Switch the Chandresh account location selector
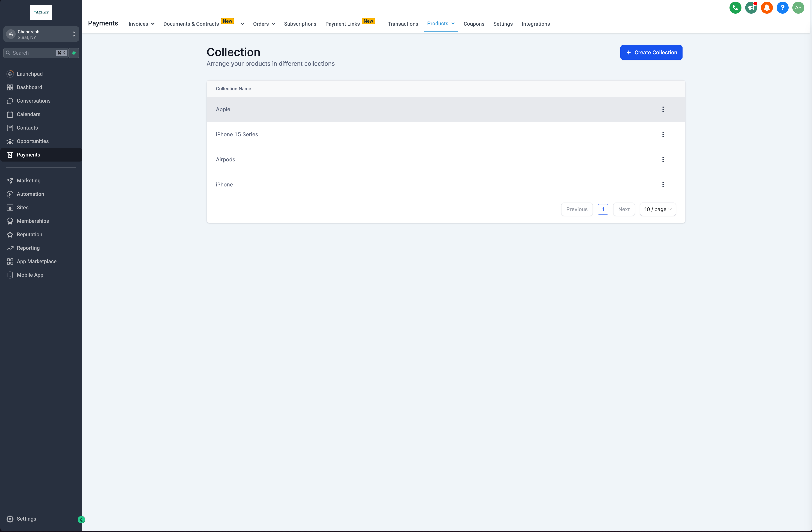The height and width of the screenshot is (532, 812). [41, 34]
